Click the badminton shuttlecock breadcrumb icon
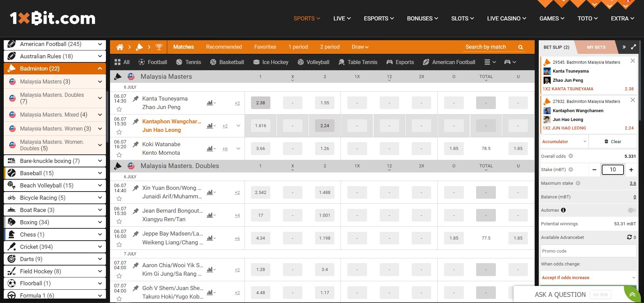 pyautogui.click(x=139, y=47)
